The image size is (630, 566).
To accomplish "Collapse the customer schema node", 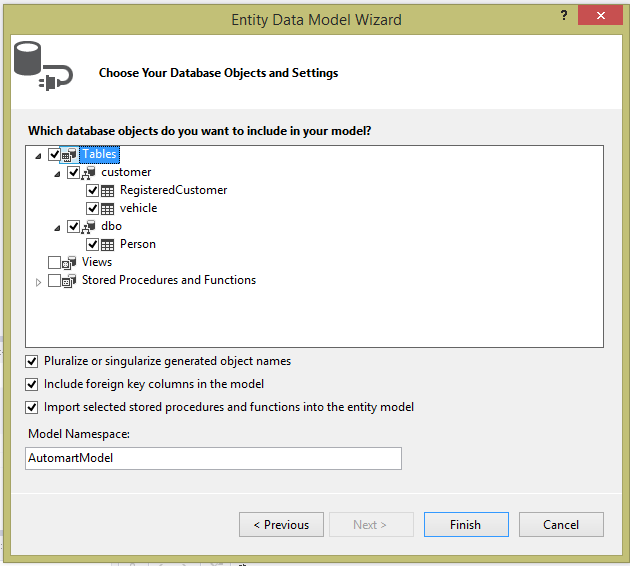I will (x=57, y=174).
